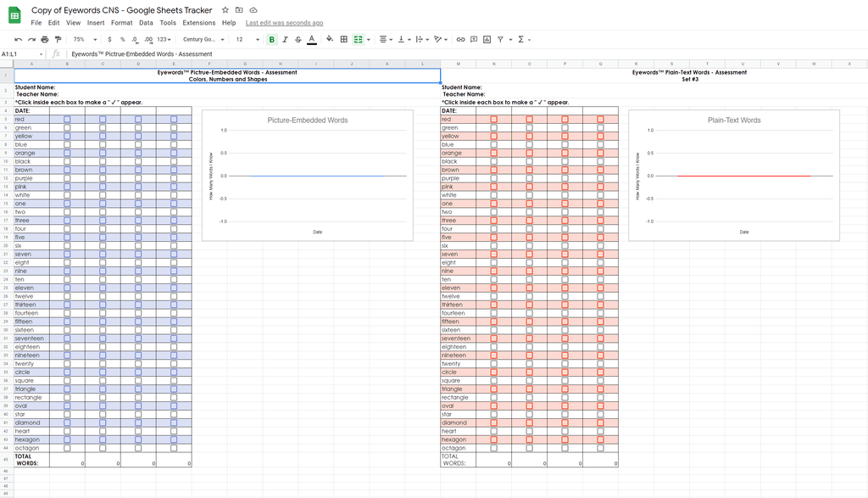Open the functions sigma menu

tap(524, 39)
